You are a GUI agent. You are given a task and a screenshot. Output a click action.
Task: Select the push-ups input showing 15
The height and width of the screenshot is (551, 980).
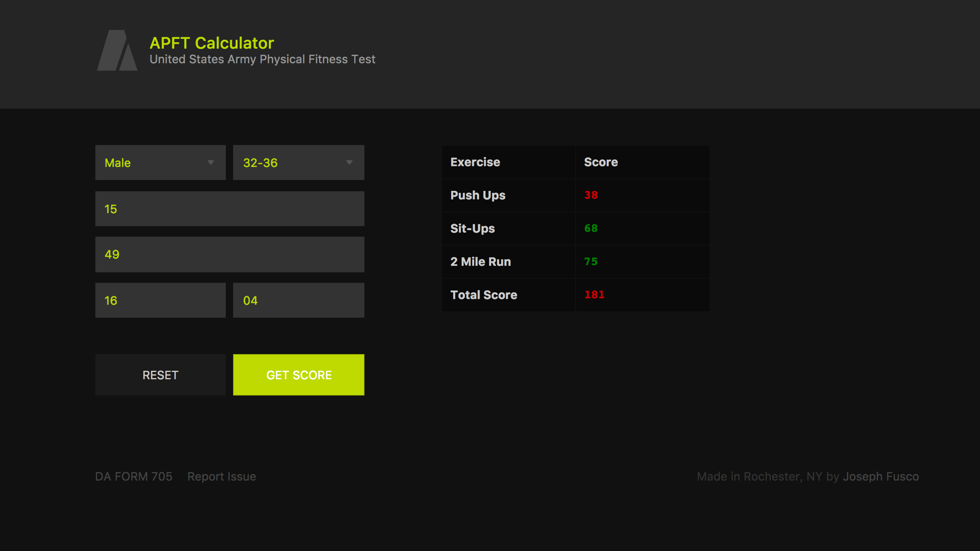coord(229,208)
